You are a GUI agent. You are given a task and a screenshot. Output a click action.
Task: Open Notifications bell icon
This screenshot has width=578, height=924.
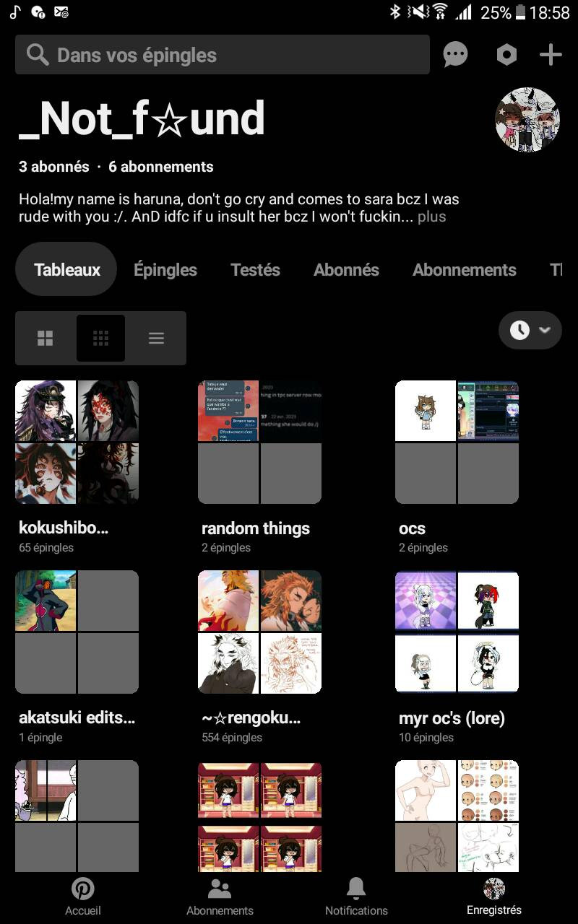click(356, 889)
